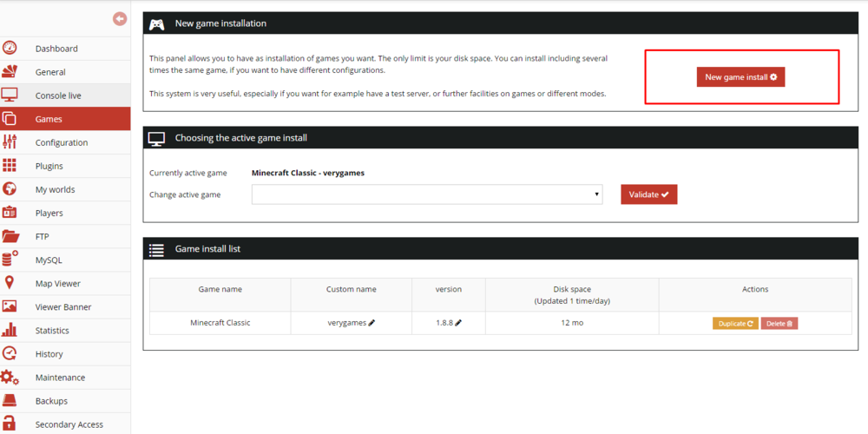868x434 pixels.
Task: Click the My worlds globe icon
Action: click(10, 189)
